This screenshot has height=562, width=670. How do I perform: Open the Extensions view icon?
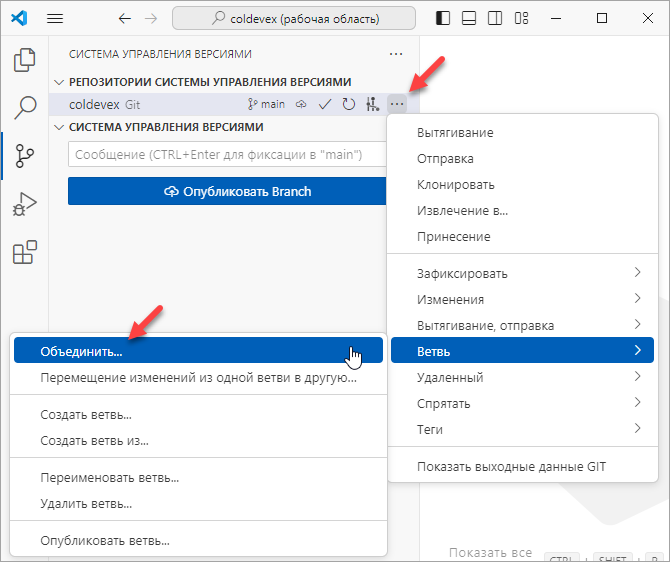click(24, 253)
